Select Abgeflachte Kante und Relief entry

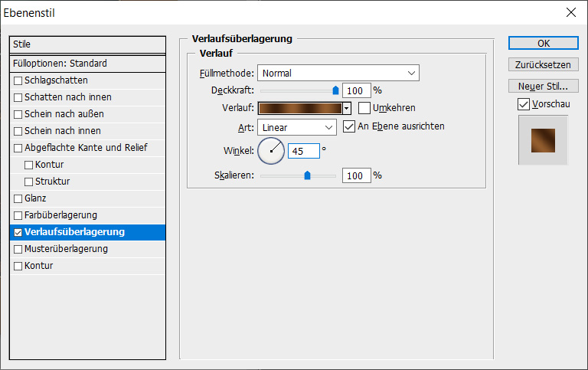tap(85, 148)
